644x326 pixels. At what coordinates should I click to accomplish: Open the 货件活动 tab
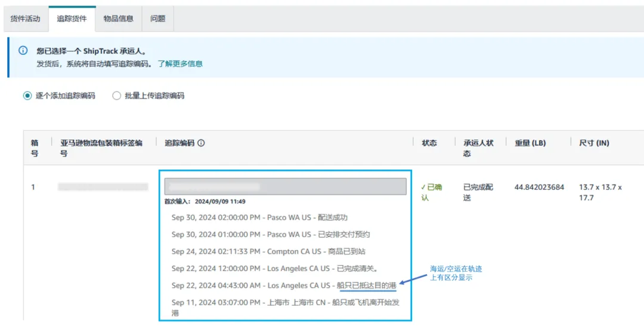25,19
